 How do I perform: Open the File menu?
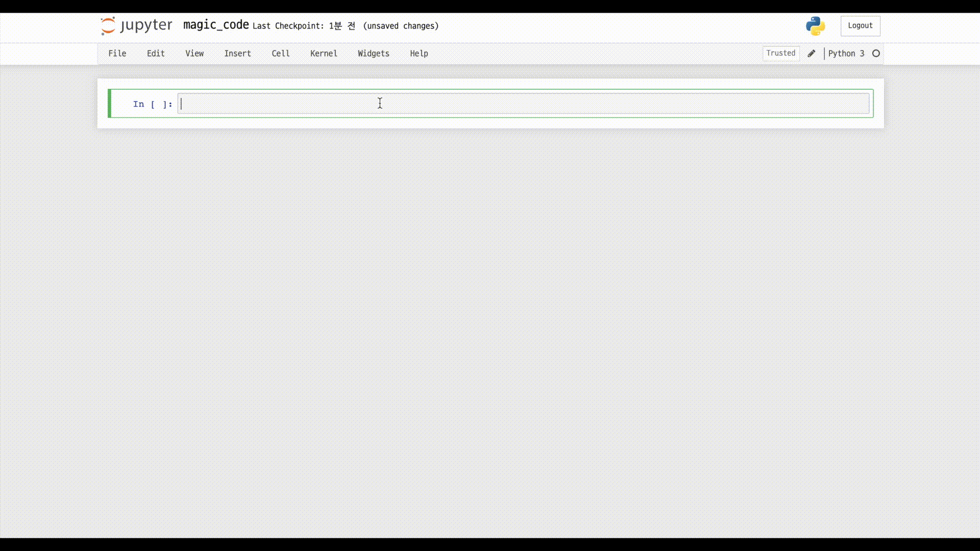(x=117, y=54)
